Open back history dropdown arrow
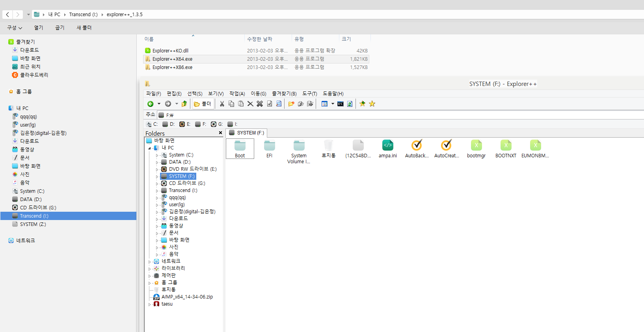Viewport: 644px width, 332px height. click(159, 104)
